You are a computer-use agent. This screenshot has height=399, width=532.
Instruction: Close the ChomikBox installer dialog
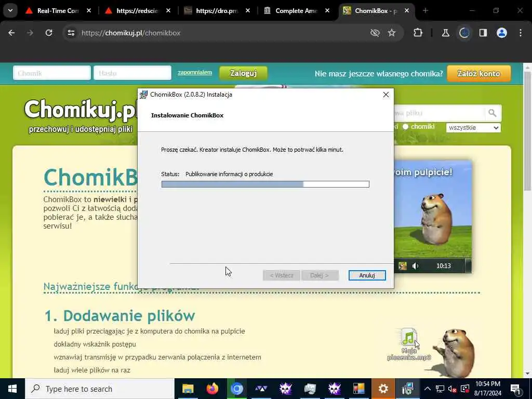pyautogui.click(x=386, y=95)
